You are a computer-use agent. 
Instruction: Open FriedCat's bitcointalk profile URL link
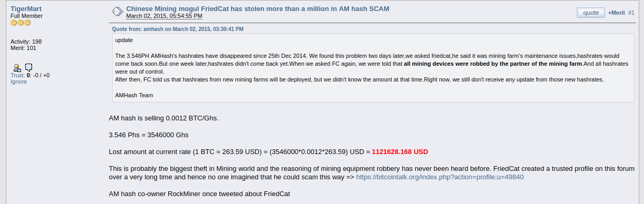(x=440, y=177)
